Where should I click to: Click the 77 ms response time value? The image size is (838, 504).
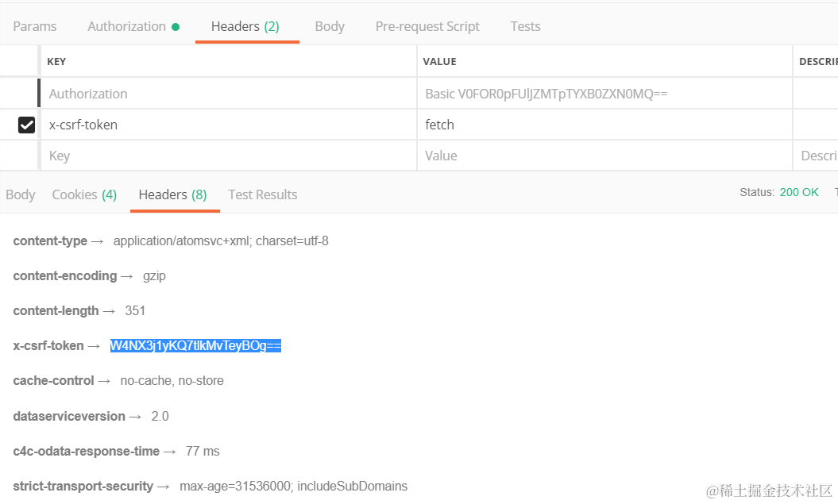tap(203, 451)
